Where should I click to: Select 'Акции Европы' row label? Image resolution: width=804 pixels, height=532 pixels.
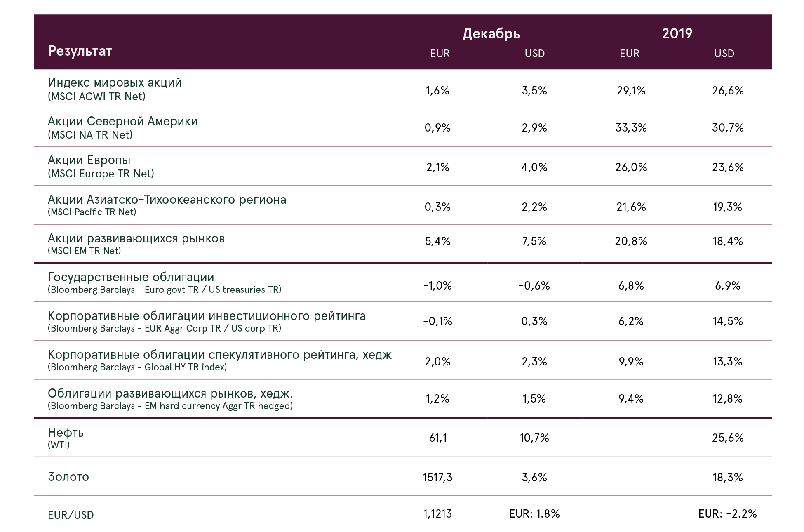point(89,160)
